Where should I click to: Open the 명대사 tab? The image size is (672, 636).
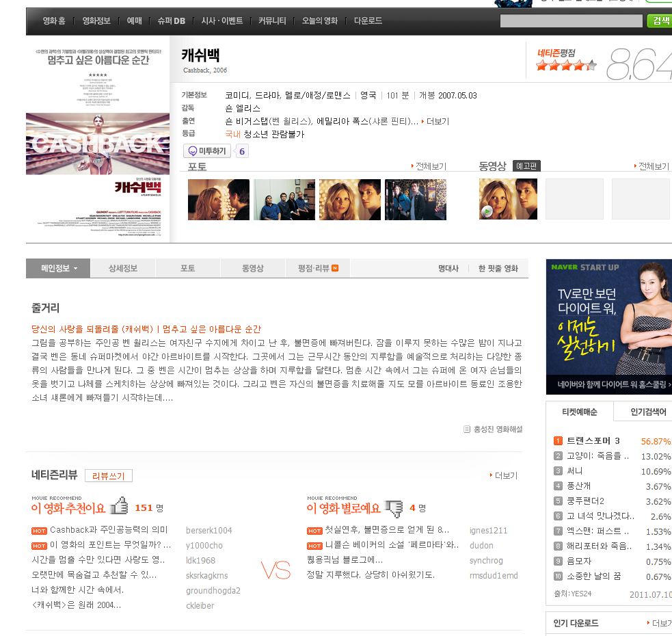click(x=448, y=269)
